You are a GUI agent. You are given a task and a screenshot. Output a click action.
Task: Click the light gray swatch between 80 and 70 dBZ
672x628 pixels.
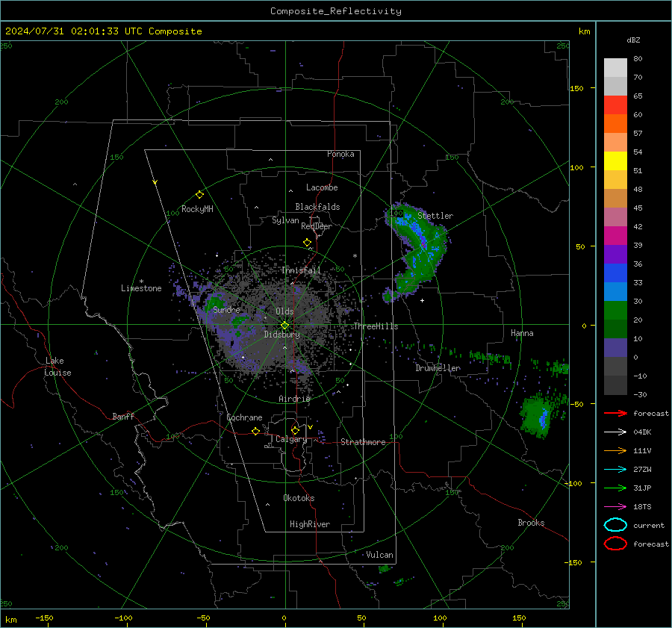coord(615,68)
